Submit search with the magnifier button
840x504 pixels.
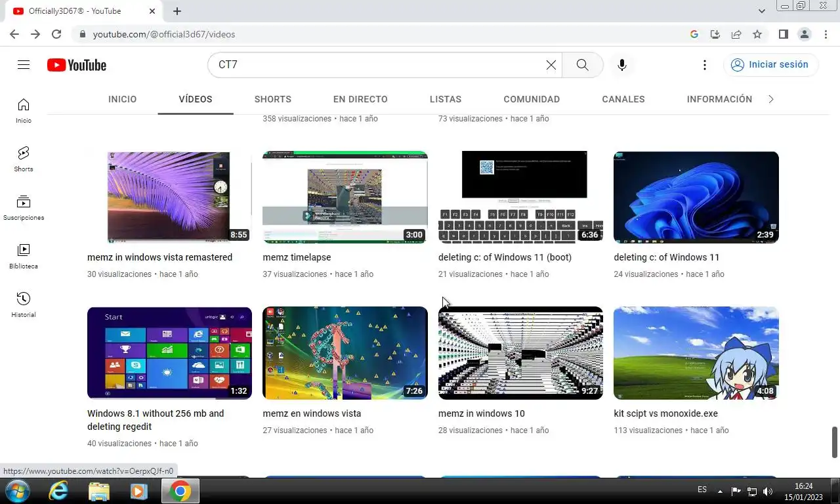[582, 65]
